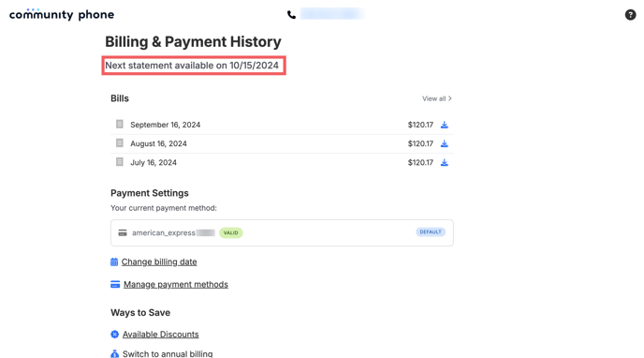Open Change billing date link
Image resolution: width=644 pixels, height=358 pixels.
[x=159, y=261]
